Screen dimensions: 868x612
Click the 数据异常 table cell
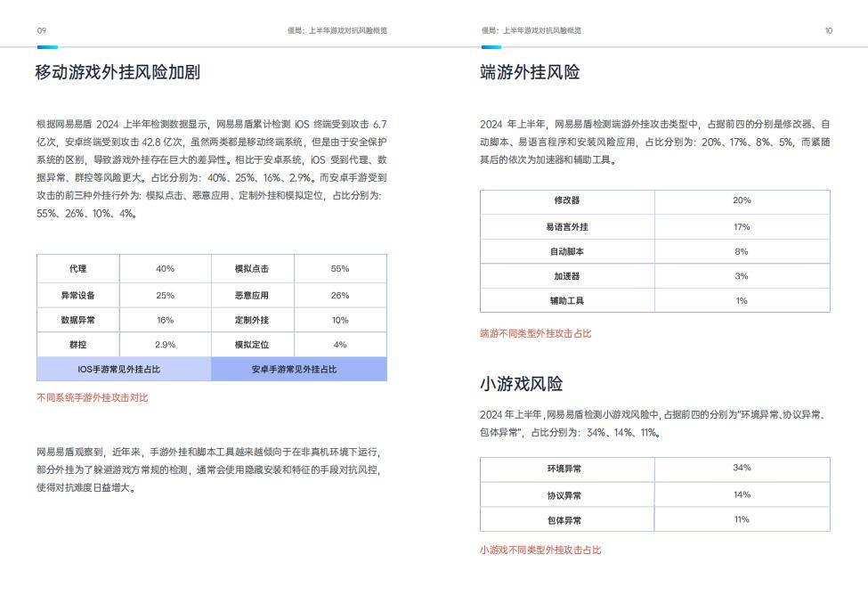point(78,320)
